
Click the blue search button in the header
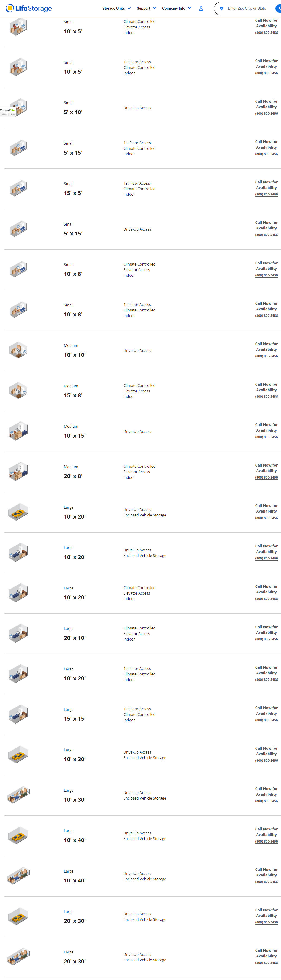click(x=278, y=8)
